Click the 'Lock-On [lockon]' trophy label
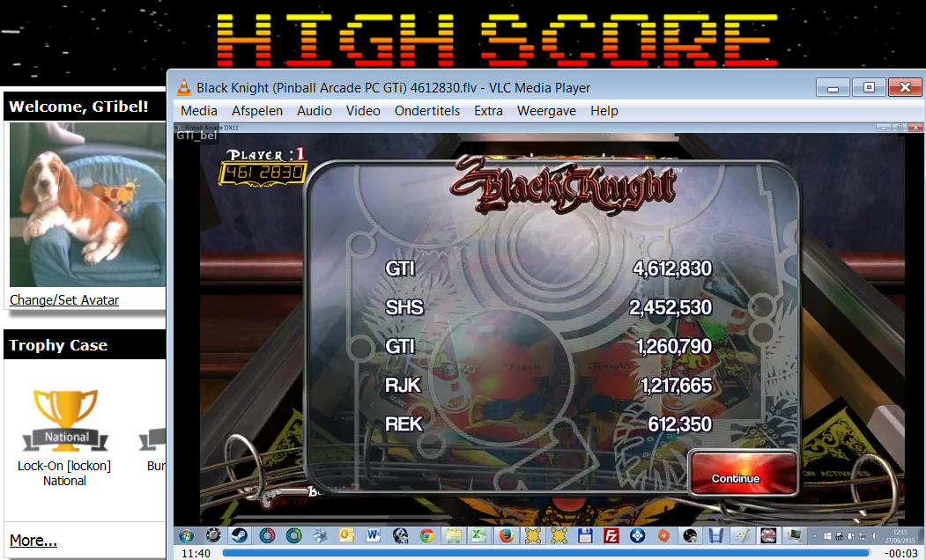926x560 pixels. tap(64, 466)
